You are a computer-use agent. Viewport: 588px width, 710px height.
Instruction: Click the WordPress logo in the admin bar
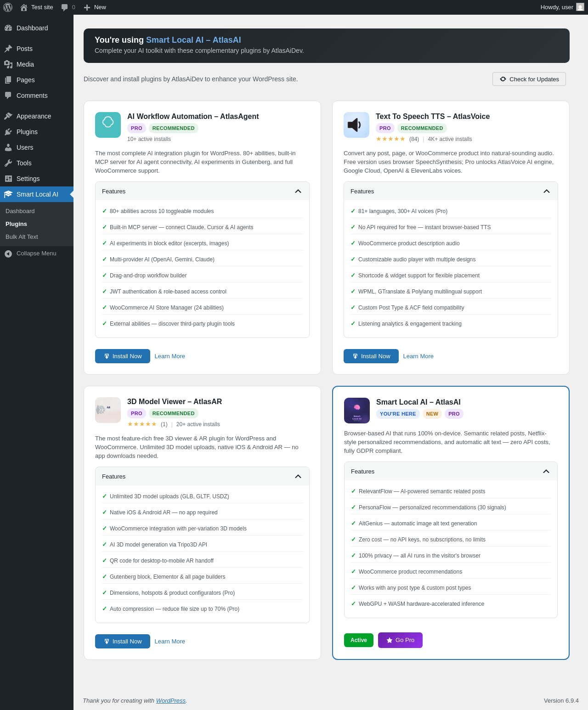tap(8, 7)
